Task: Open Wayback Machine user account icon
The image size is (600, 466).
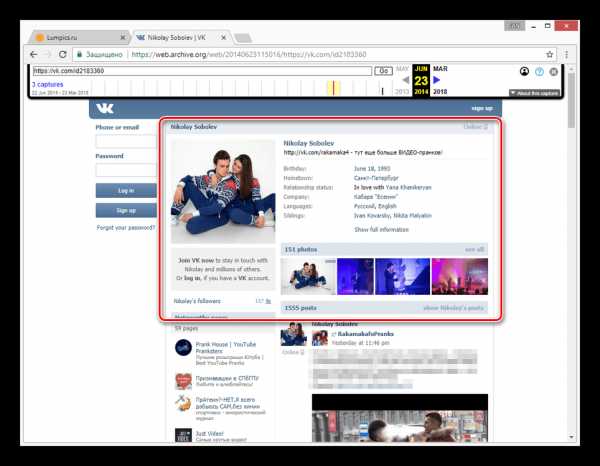Action: click(x=524, y=71)
